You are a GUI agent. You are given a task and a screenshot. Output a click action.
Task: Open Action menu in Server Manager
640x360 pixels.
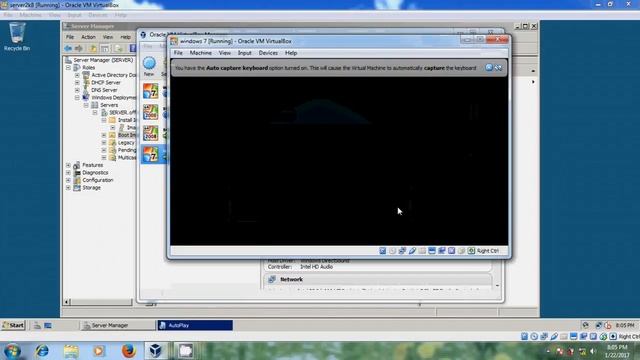88,37
